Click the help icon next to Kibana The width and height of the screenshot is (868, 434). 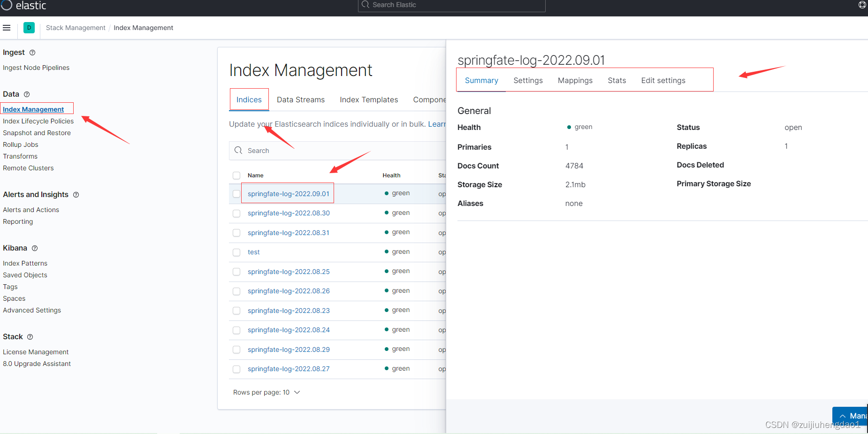(35, 248)
